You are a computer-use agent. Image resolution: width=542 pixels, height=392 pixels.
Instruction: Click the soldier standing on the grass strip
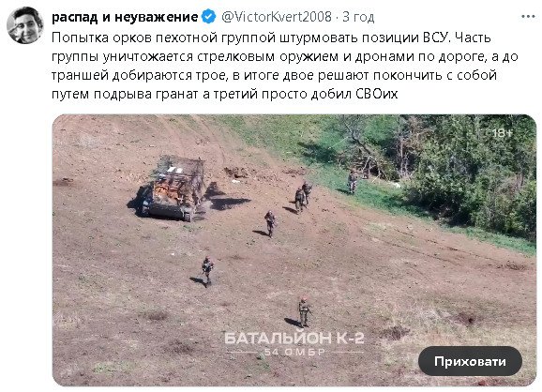point(353,182)
